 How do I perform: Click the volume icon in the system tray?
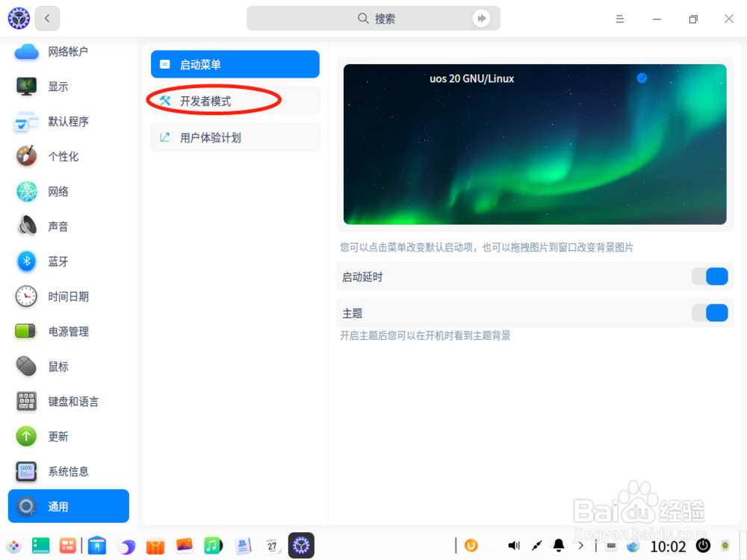point(513,546)
